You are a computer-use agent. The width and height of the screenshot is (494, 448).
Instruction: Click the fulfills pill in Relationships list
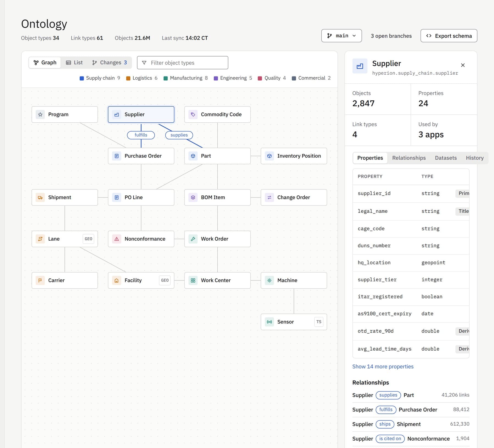click(x=386, y=410)
